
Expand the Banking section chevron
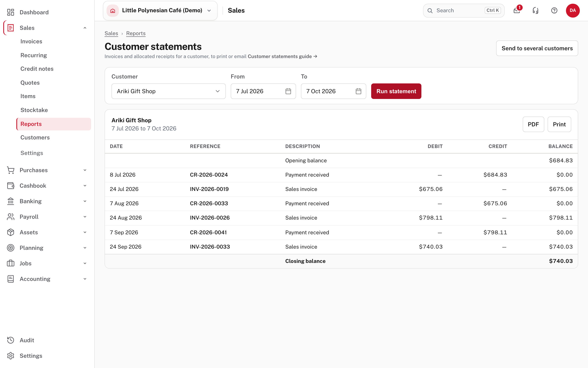point(85,201)
